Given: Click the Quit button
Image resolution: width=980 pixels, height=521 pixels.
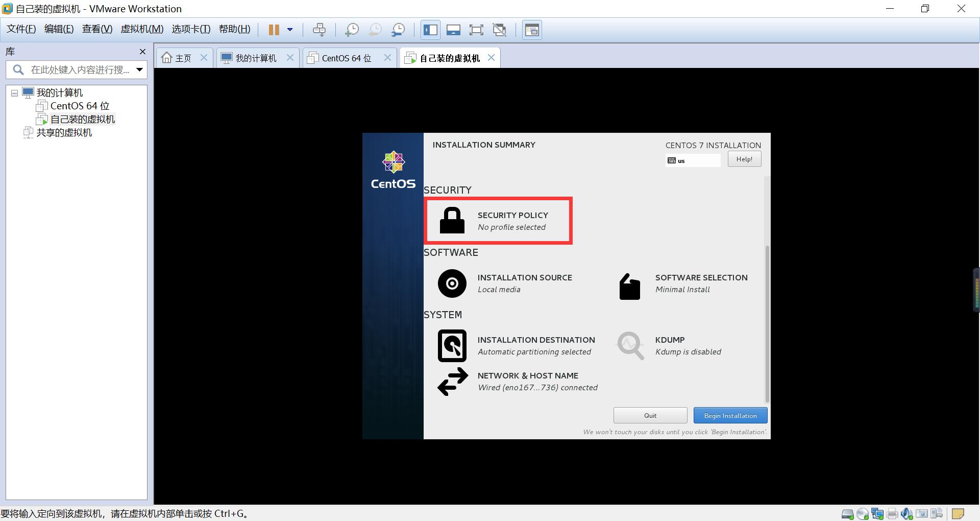Looking at the screenshot, I should (x=650, y=415).
